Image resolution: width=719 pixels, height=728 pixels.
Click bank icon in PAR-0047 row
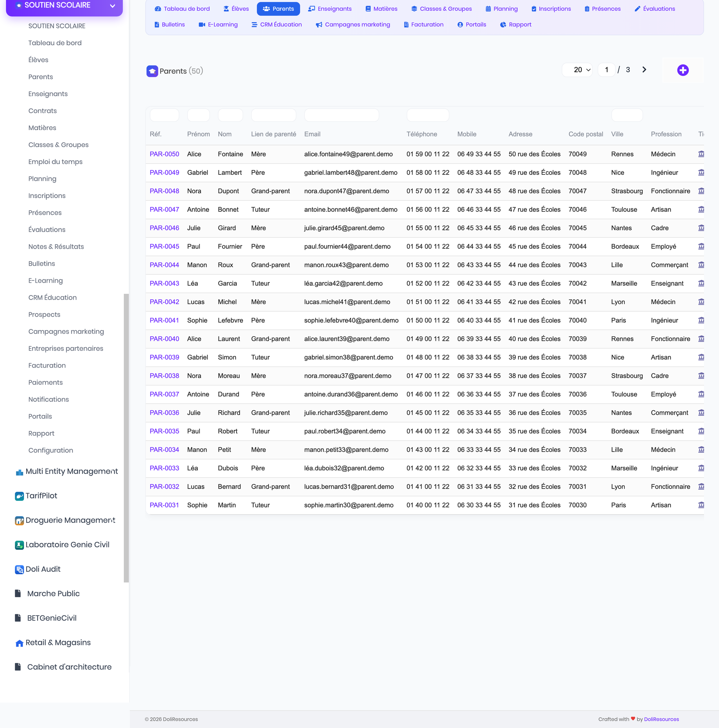(x=701, y=210)
